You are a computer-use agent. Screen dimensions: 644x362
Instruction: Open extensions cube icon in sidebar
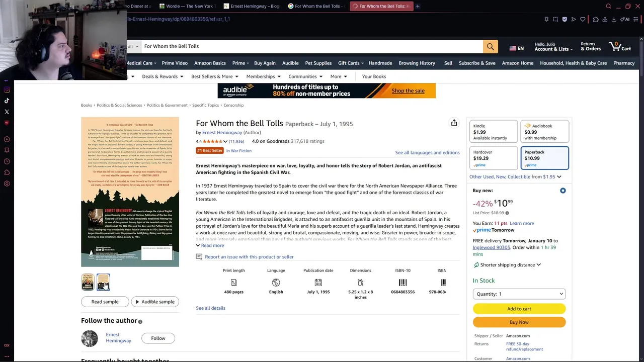(7, 172)
